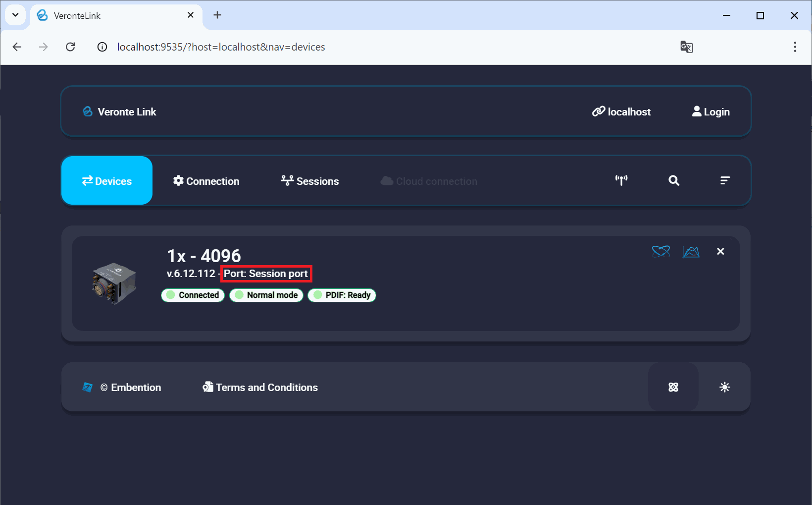This screenshot has width=812, height=505.
Task: Click the Veronte 1x device thumbnail
Action: [114, 283]
